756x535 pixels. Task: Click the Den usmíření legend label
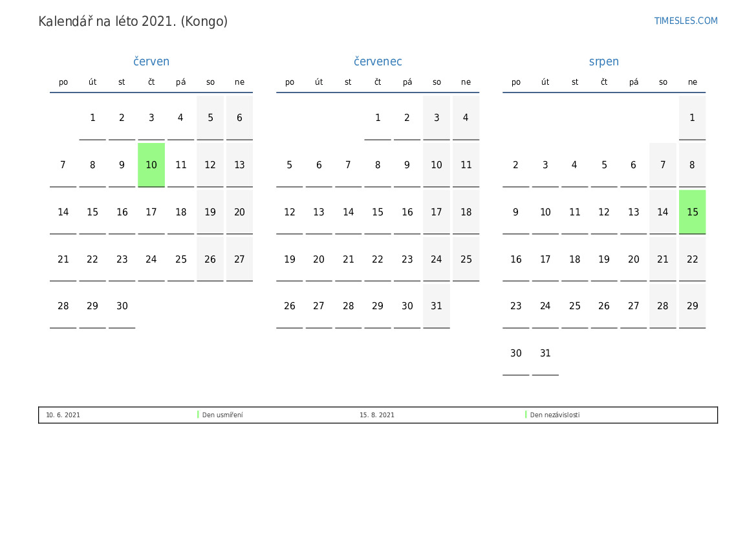pyautogui.click(x=222, y=415)
